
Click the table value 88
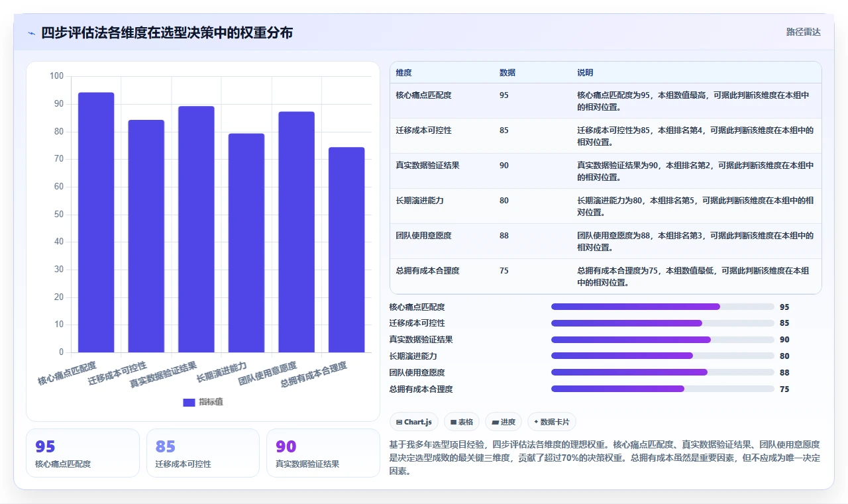tap(504, 236)
